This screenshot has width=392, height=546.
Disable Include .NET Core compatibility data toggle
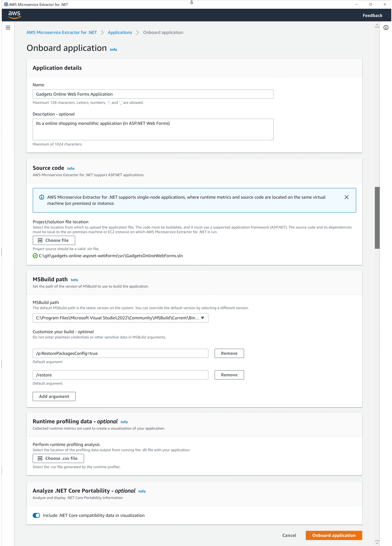click(36, 515)
